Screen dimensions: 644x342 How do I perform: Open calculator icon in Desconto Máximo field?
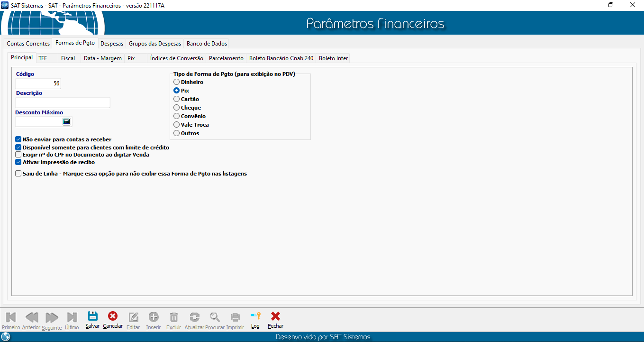pyautogui.click(x=66, y=121)
